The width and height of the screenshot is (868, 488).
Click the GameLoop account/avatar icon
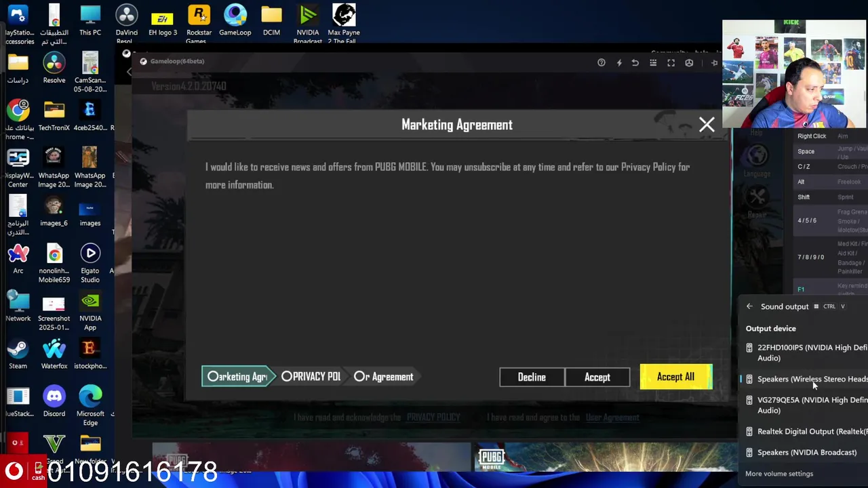tap(689, 62)
